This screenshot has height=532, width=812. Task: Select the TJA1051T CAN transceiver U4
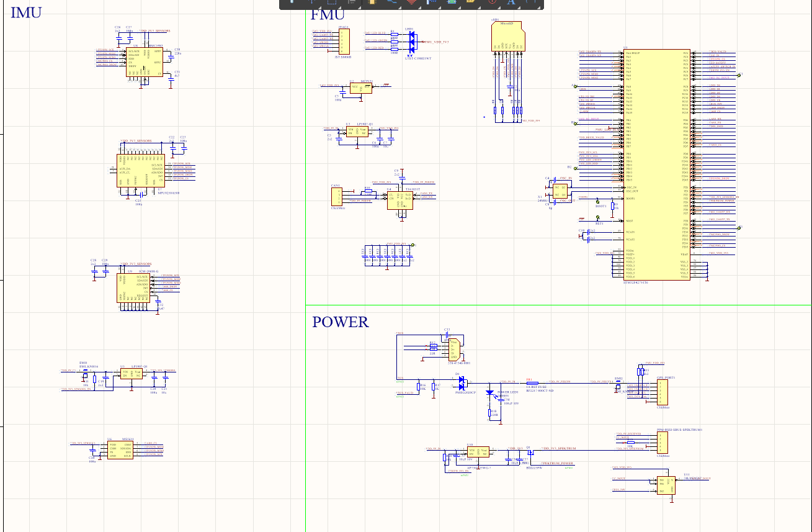pos(400,200)
